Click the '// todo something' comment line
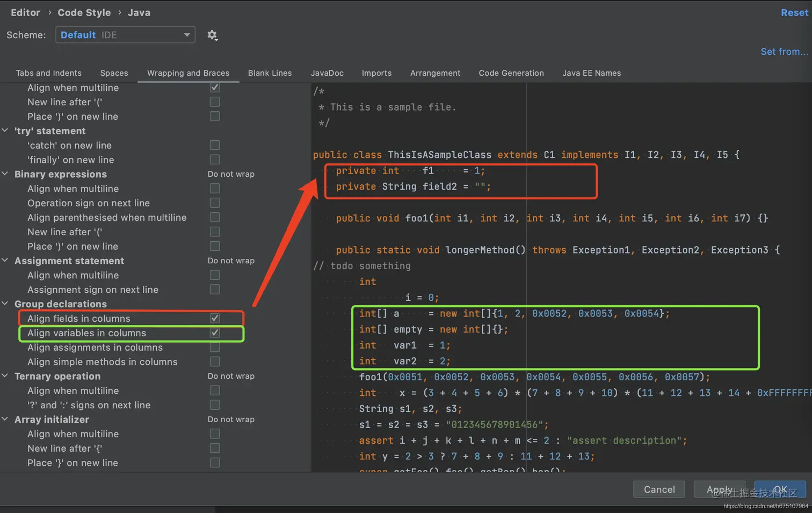The width and height of the screenshot is (812, 513). tap(362, 266)
